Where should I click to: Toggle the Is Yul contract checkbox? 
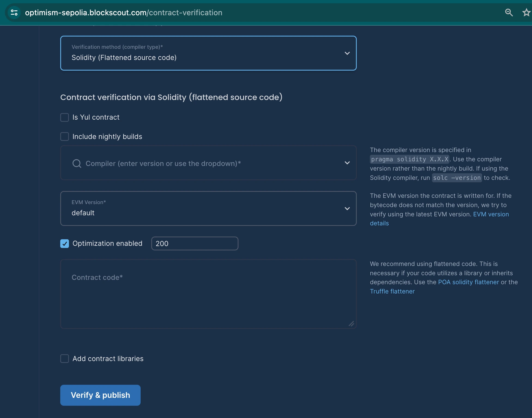pos(65,117)
